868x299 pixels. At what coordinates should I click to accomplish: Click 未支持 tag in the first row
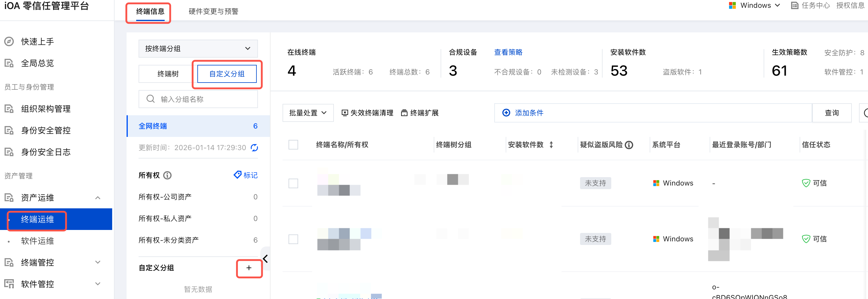(x=595, y=183)
